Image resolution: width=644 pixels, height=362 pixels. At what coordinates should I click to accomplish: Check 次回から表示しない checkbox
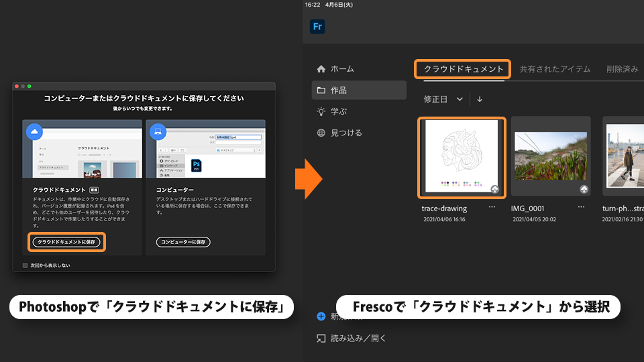(x=25, y=265)
